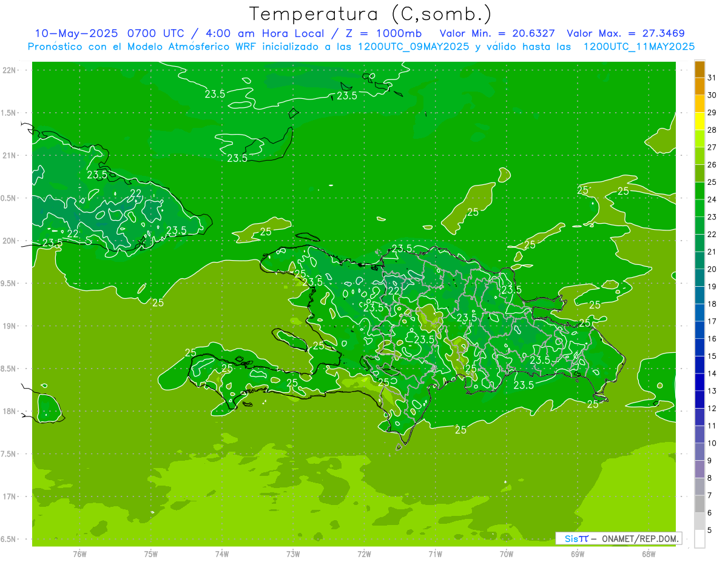Click the longitude label 68W
Screen dimensions: 728x562
click(649, 554)
